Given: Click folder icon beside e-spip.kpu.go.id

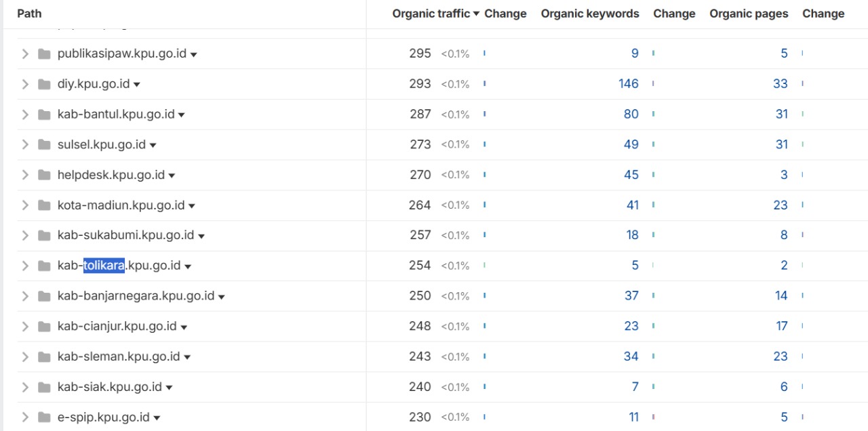Looking at the screenshot, I should pyautogui.click(x=45, y=417).
